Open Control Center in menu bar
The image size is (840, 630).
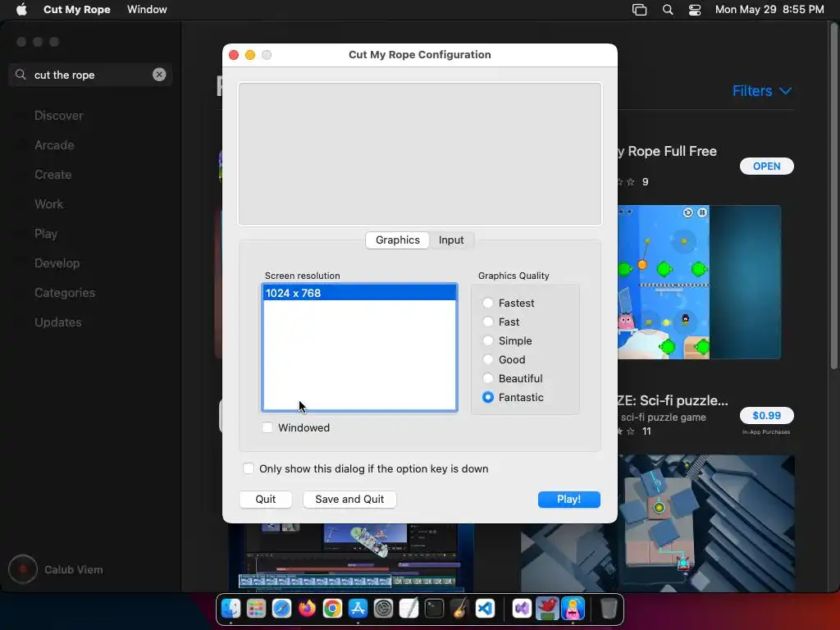coord(695,10)
